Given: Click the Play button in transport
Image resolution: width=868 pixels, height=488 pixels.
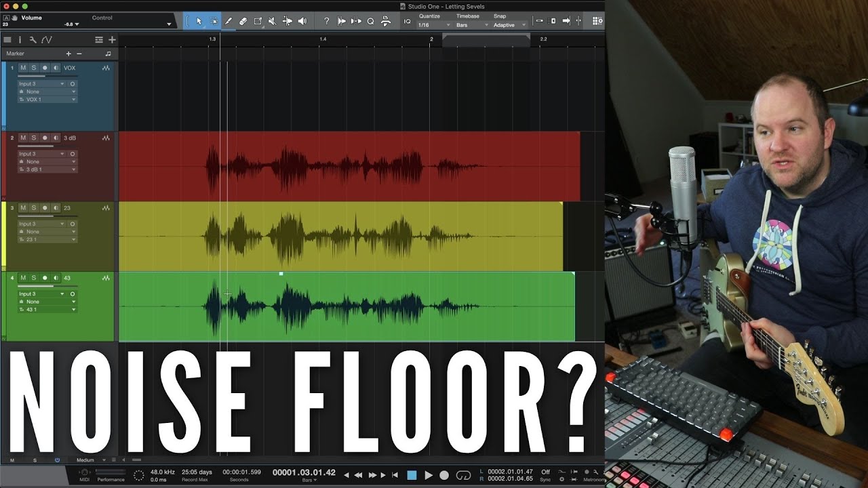Looking at the screenshot, I should pos(429,475).
